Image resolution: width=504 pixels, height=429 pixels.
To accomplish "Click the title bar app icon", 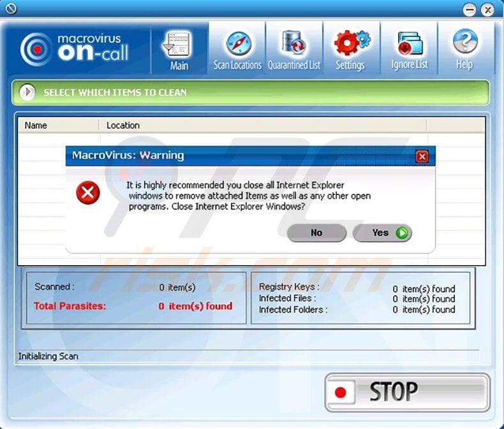I will click(11, 9).
